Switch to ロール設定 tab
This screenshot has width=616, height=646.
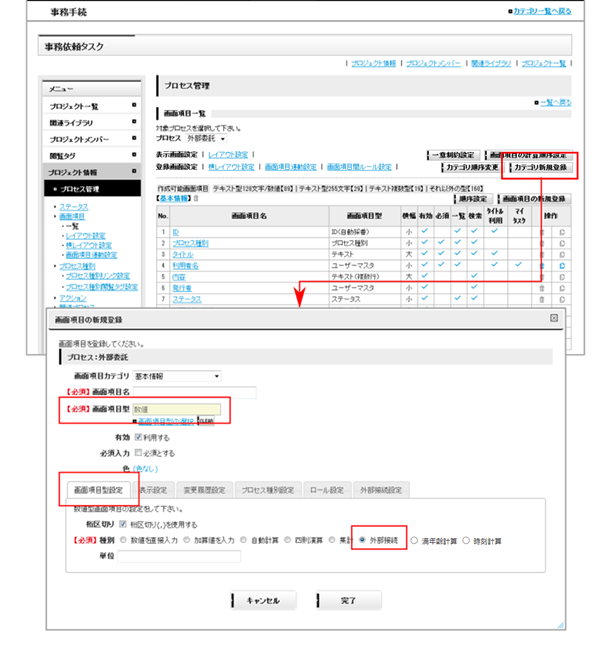point(327,490)
